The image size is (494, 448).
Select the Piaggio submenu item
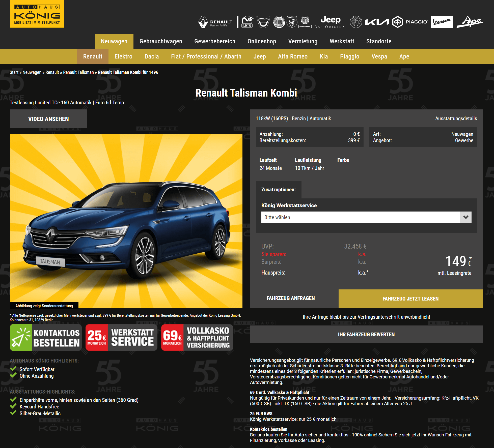coord(349,56)
